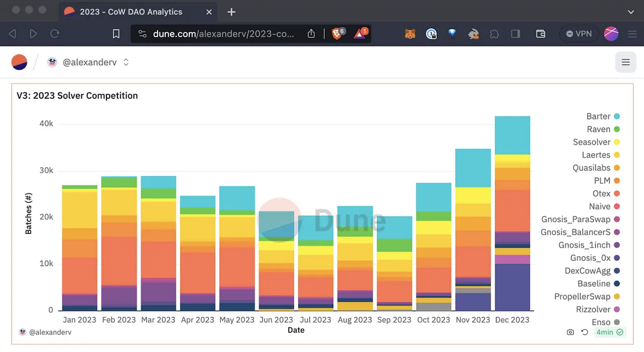The height and width of the screenshot is (352, 644).
Task: Click the Nov 2023 stacked bar
Action: pyautogui.click(x=473, y=230)
